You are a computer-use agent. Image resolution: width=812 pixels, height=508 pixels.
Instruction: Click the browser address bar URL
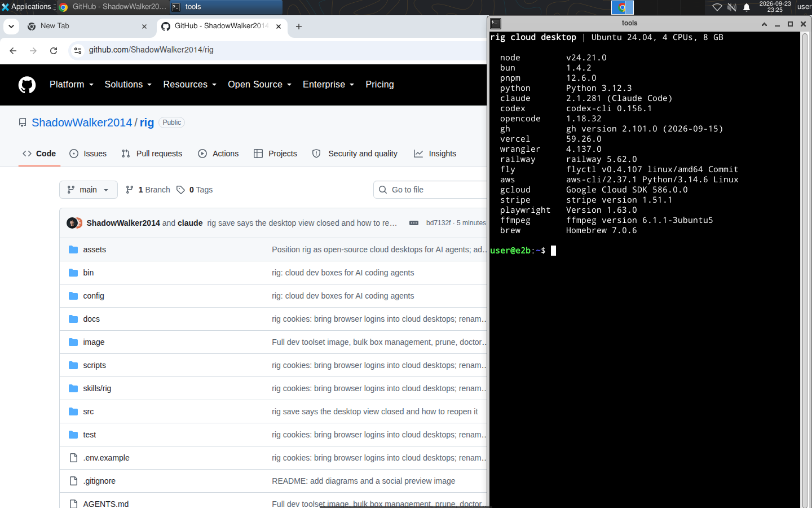pos(151,50)
